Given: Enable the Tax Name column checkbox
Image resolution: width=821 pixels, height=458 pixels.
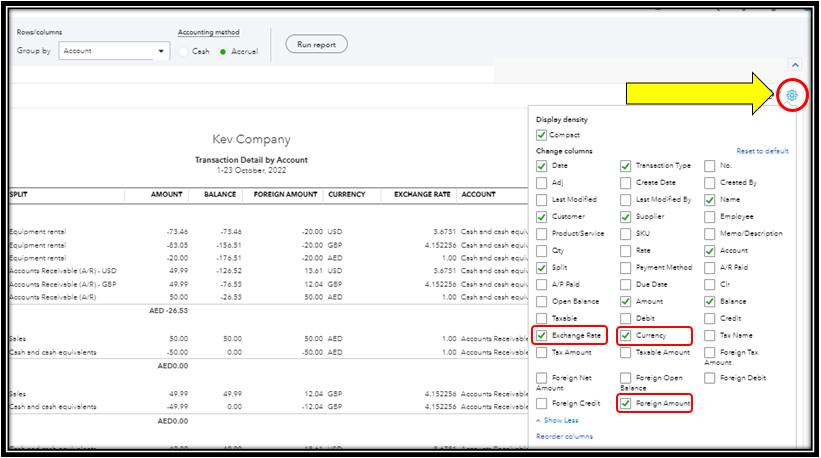Looking at the screenshot, I should [709, 335].
